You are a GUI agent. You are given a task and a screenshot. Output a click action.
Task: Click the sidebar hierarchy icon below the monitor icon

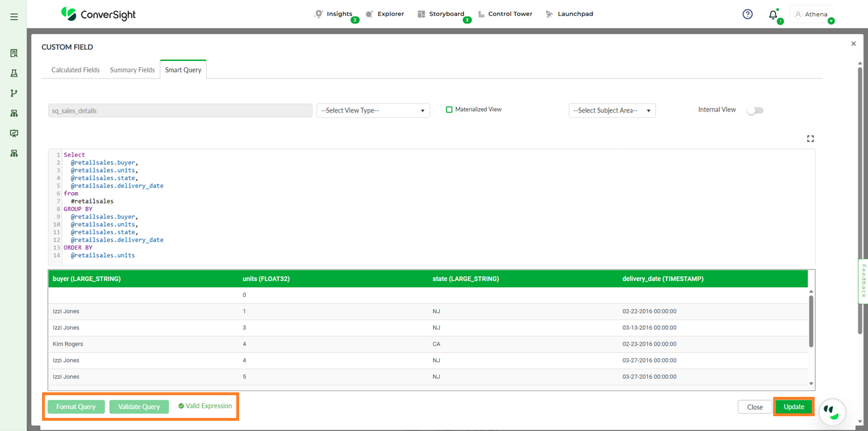(x=14, y=154)
